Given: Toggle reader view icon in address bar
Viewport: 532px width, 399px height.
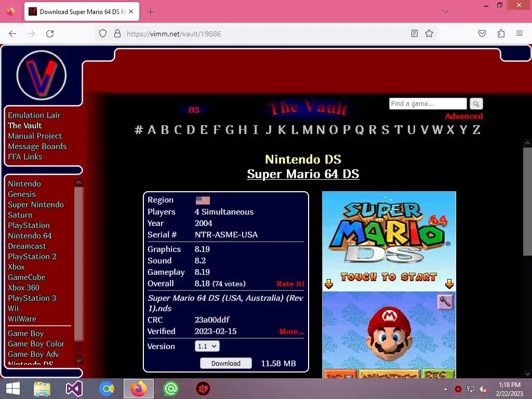Looking at the screenshot, I should 414,33.
